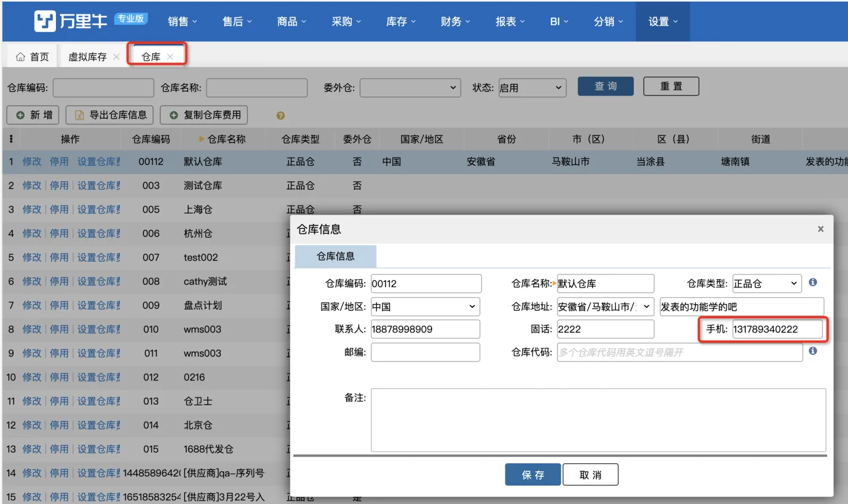Click 复制仓库费用 button

point(204,115)
